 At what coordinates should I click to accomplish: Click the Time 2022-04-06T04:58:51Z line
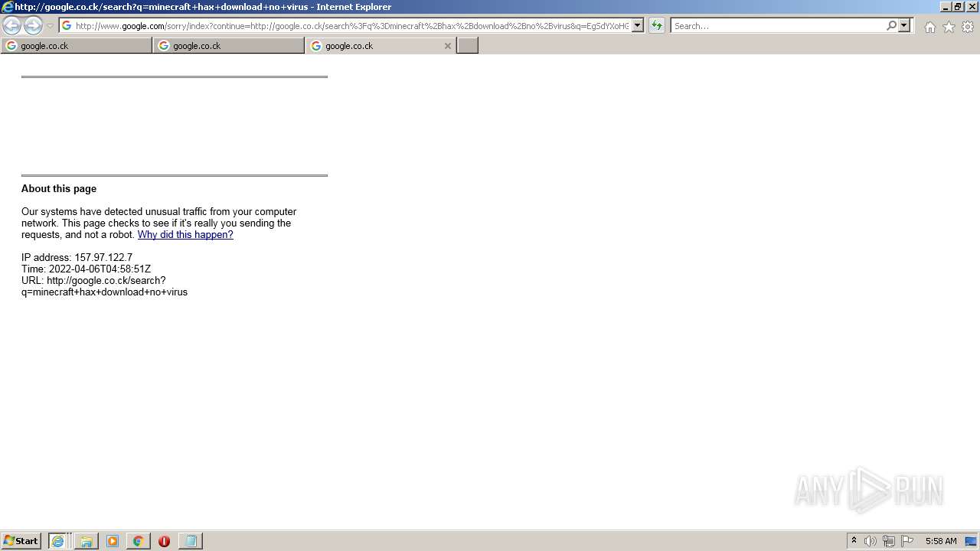(x=86, y=269)
